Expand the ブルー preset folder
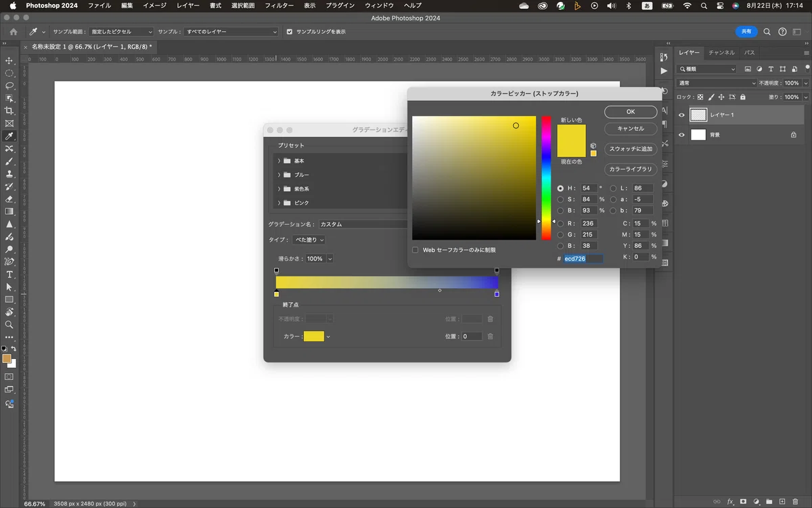 pos(279,175)
